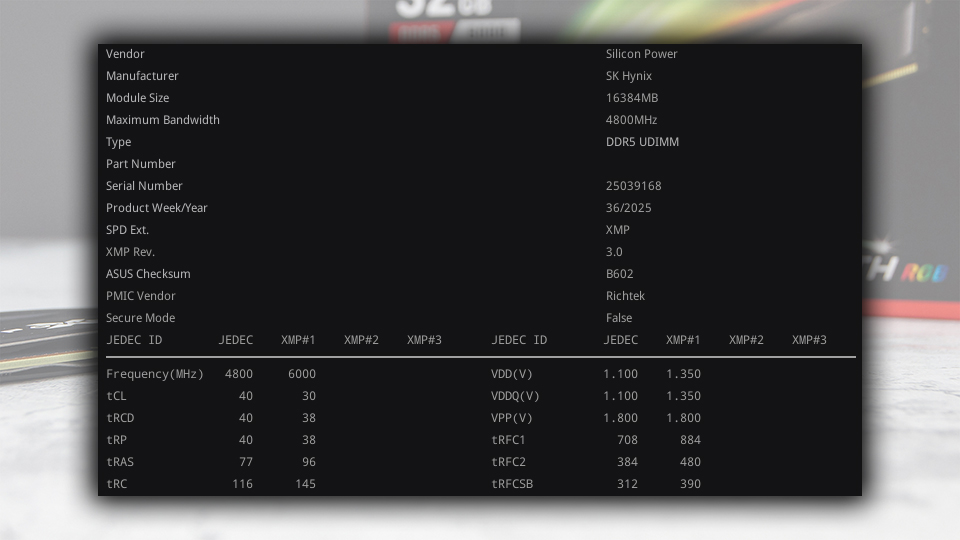Click the tRFC1 row label
Screen dimensions: 960x540
(x=508, y=440)
